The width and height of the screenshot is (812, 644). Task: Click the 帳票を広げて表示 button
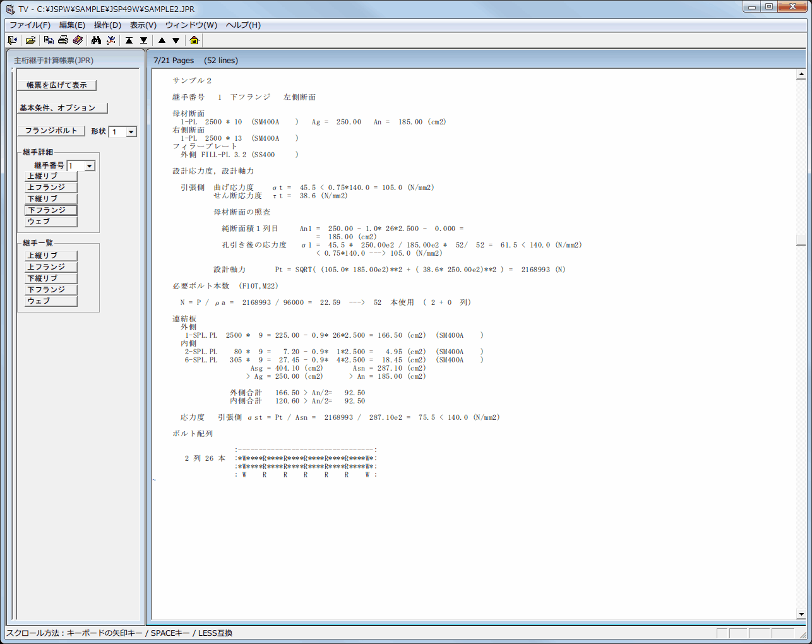tap(57, 85)
